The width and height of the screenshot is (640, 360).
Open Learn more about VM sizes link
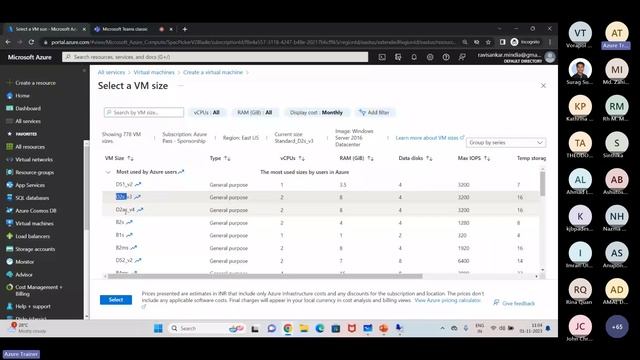429,138
